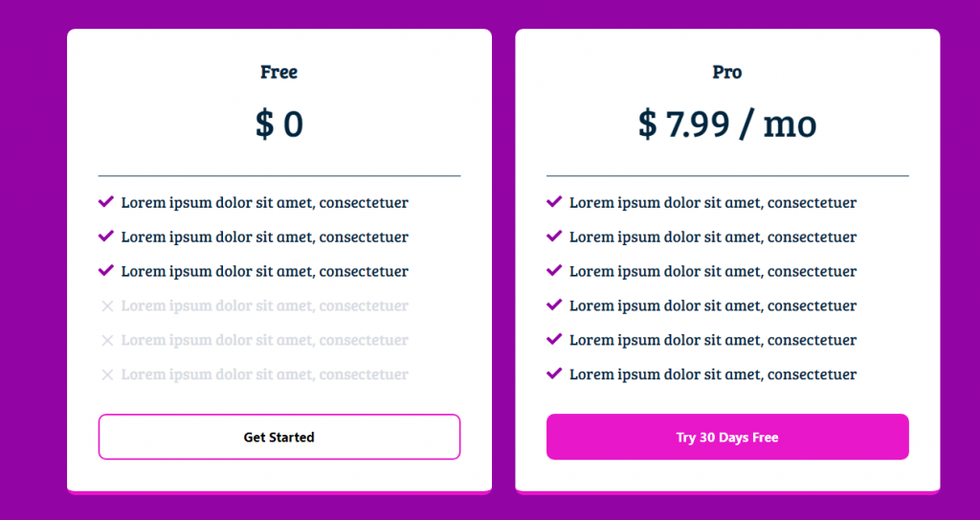Click first checkmark icon in Pro plan
Viewport: 980px width, 520px height.
click(x=554, y=202)
